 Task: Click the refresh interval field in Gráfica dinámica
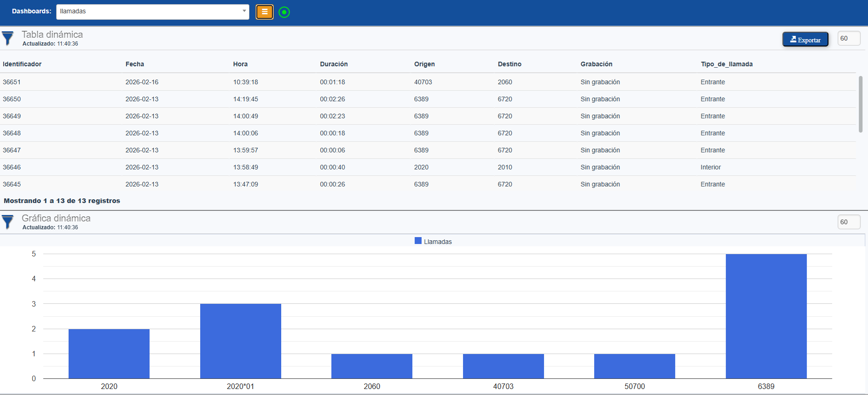848,222
